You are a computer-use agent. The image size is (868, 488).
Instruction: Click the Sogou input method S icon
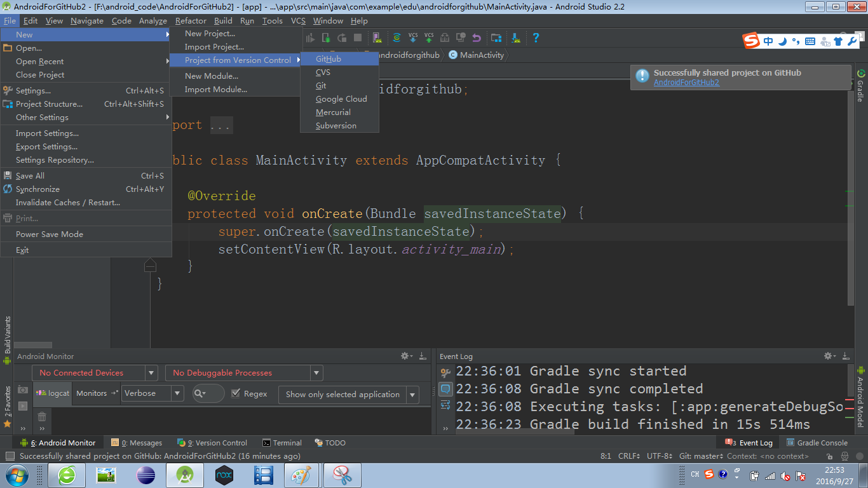752,41
